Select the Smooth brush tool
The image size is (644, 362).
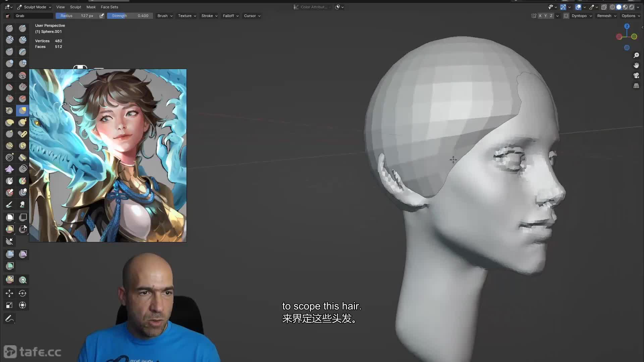[x=22, y=75]
